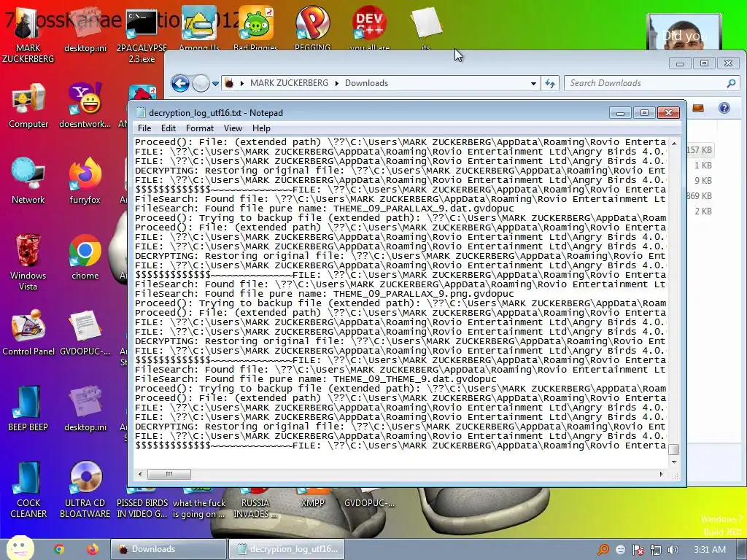Click Notepad horizontal scrollbar right arrow

tap(661, 474)
